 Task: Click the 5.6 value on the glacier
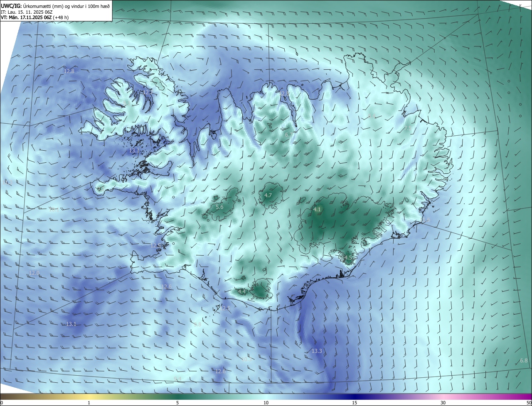click(219, 207)
